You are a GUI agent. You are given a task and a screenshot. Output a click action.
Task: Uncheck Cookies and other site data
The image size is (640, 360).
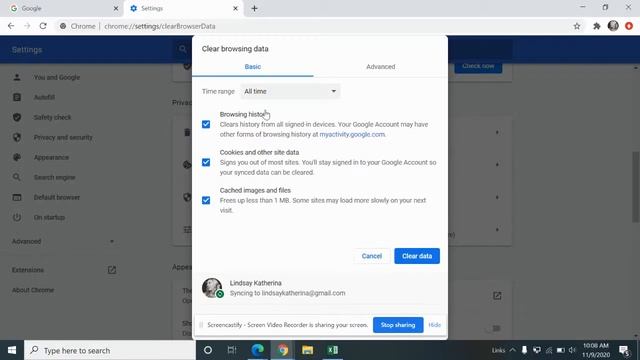click(x=206, y=162)
